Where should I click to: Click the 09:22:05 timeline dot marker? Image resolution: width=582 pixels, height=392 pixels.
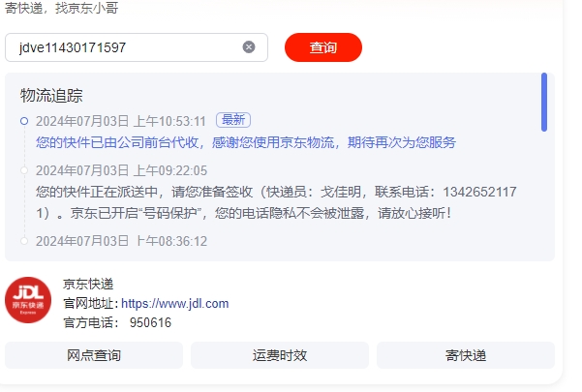tap(24, 170)
